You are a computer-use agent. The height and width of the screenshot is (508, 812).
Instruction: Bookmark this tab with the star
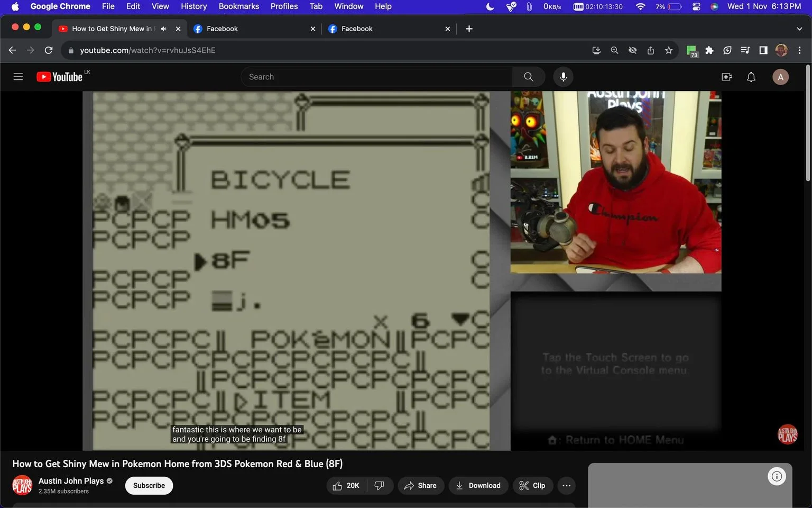[x=669, y=50]
